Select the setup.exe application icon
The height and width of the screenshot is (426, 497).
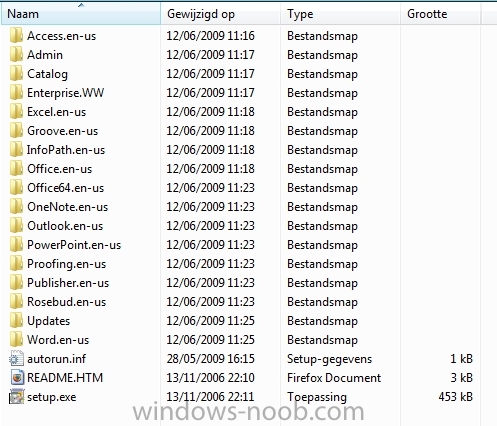click(16, 397)
